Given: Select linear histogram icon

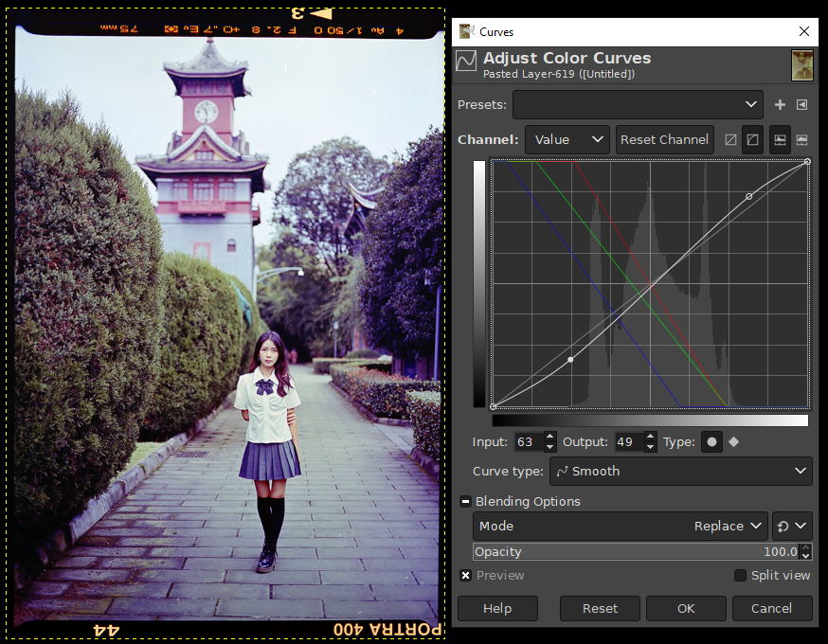Looking at the screenshot, I should tap(780, 139).
